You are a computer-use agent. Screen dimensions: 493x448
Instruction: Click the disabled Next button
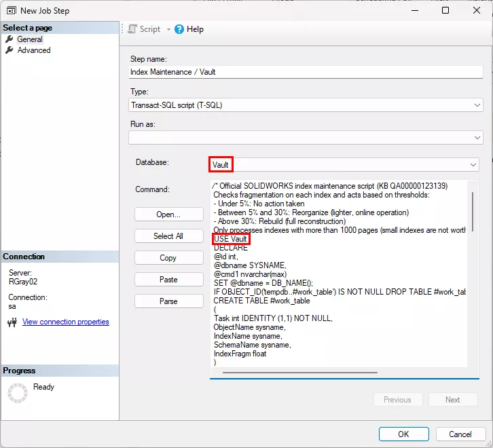[x=453, y=400]
